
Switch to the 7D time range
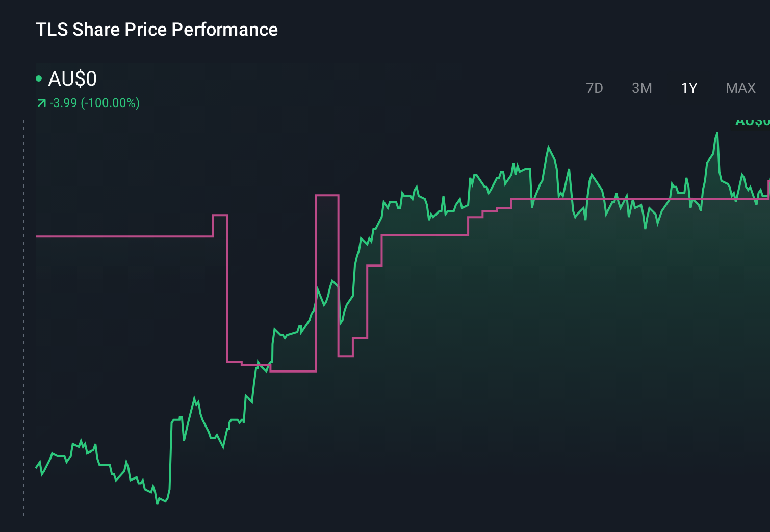pyautogui.click(x=594, y=88)
